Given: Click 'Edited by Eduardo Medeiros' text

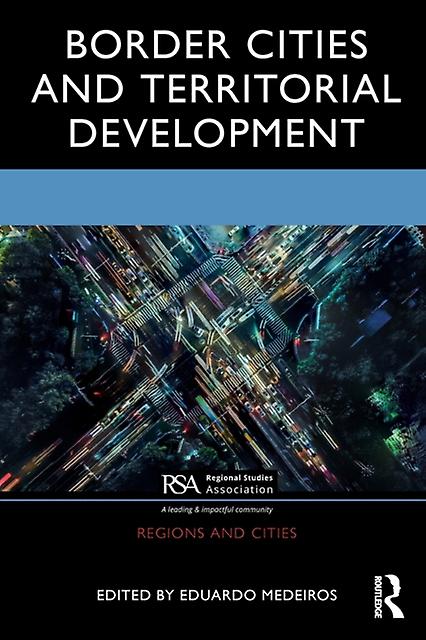Looking at the screenshot, I should [x=217, y=595].
